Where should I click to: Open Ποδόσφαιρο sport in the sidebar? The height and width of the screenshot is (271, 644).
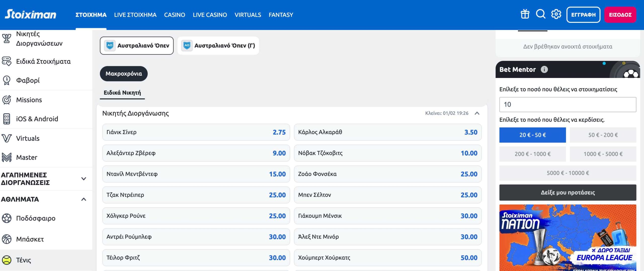pos(36,218)
